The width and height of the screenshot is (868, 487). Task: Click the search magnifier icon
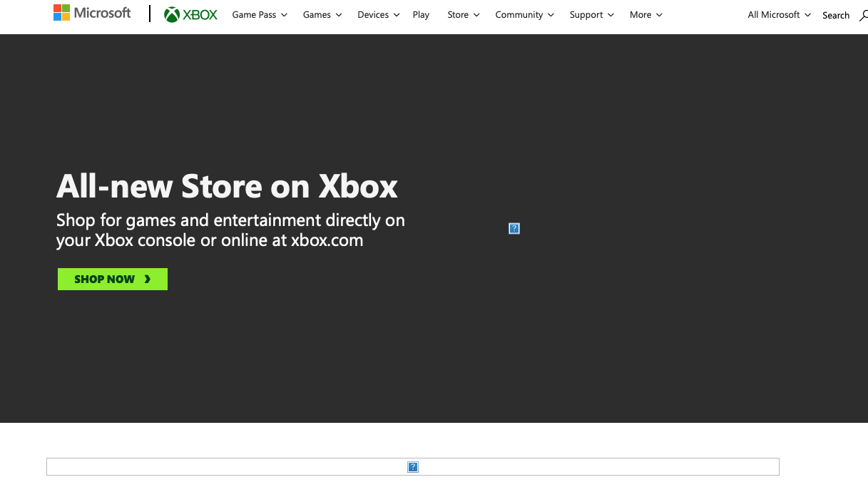[862, 16]
